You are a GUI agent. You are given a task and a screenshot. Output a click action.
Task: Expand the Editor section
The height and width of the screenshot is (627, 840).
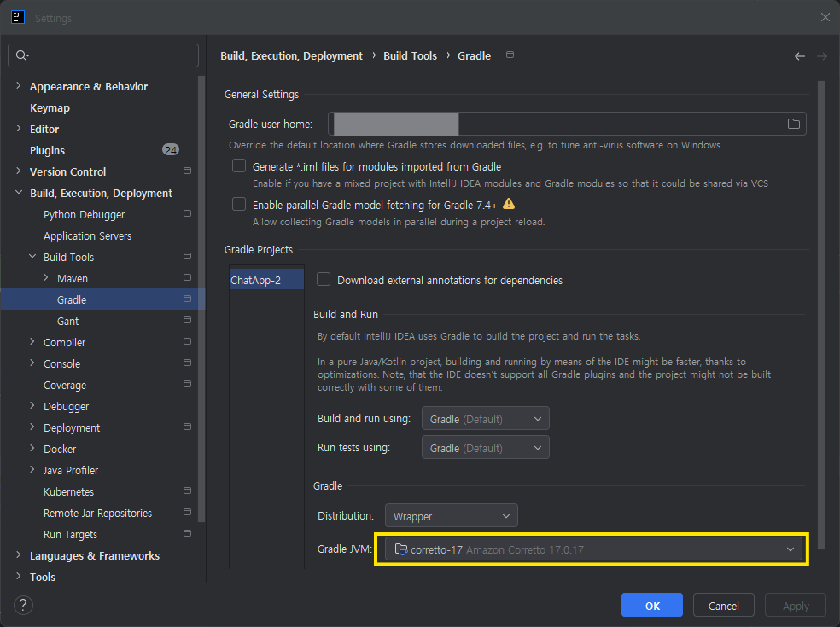[x=19, y=129]
